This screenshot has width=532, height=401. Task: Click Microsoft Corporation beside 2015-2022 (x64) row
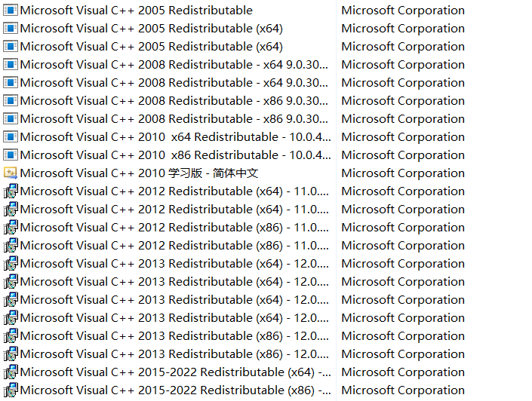[403, 372]
